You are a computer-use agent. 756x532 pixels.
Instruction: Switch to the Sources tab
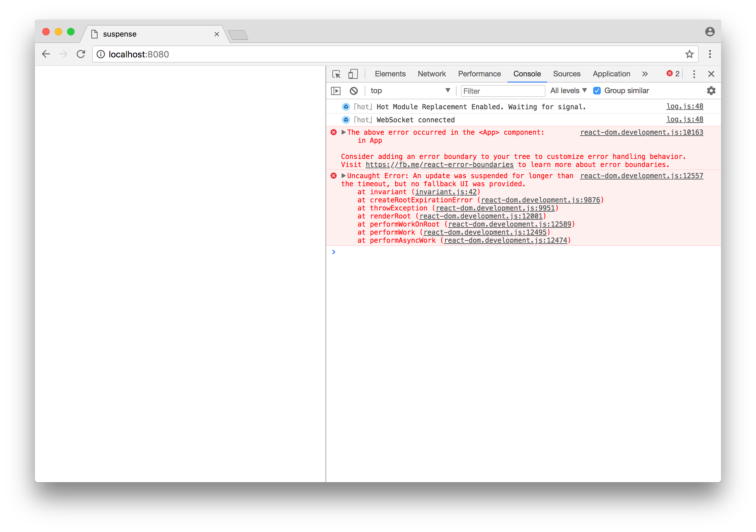(x=566, y=74)
